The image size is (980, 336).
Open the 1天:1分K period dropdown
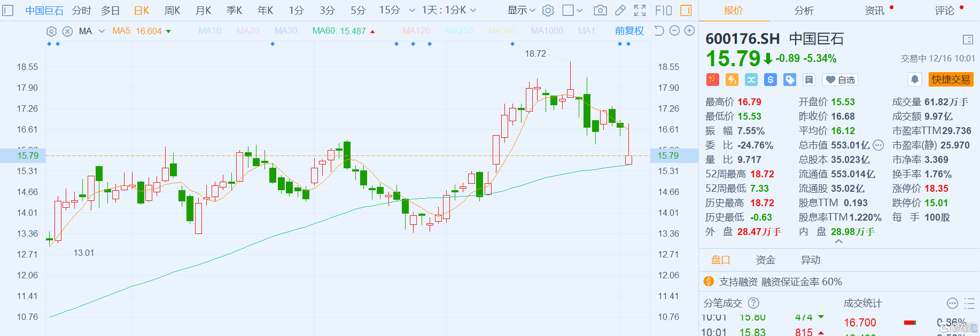coord(449,10)
